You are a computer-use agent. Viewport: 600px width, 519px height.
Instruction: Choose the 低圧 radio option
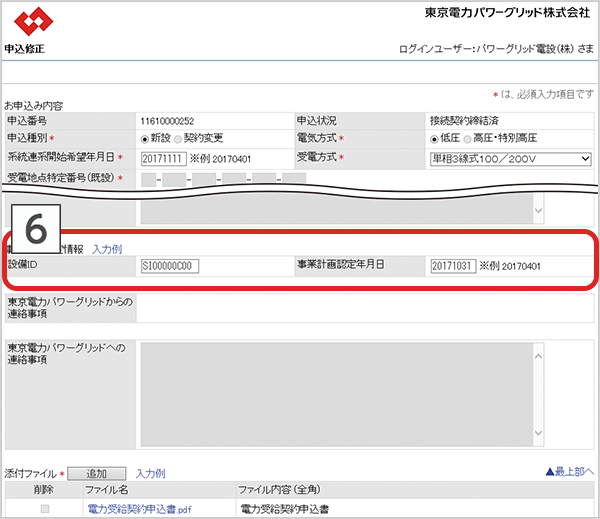click(x=434, y=139)
